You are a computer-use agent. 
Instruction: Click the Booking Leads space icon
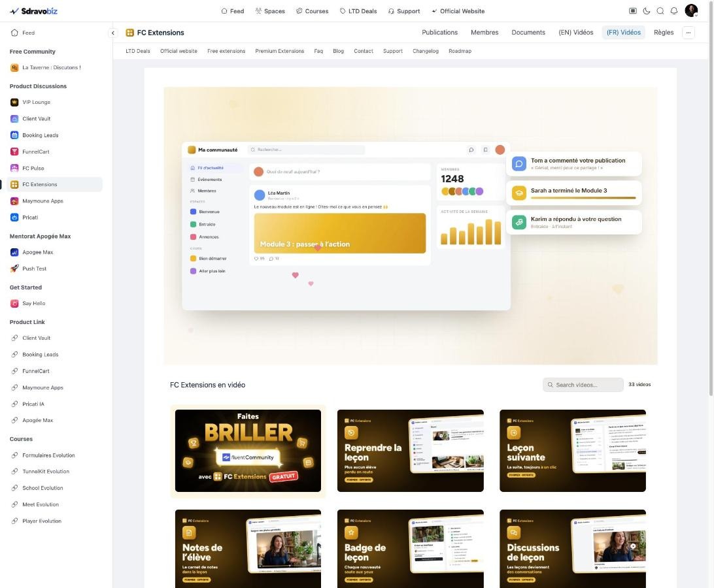14,135
